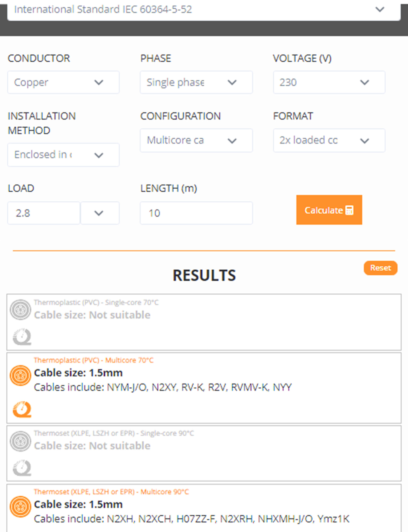The height and width of the screenshot is (532, 408).
Task: Open the Conductor dropdown showing Copper
Action: pyautogui.click(x=63, y=82)
